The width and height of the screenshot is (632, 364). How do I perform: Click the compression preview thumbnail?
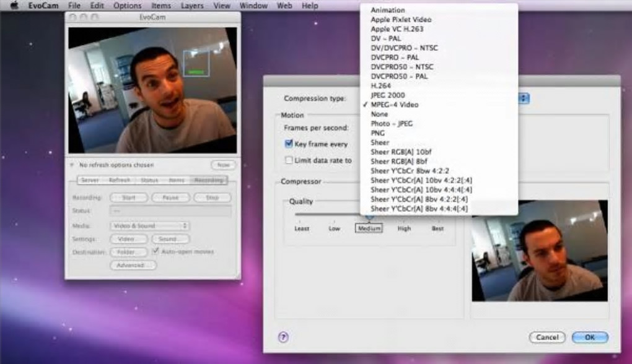click(540, 251)
